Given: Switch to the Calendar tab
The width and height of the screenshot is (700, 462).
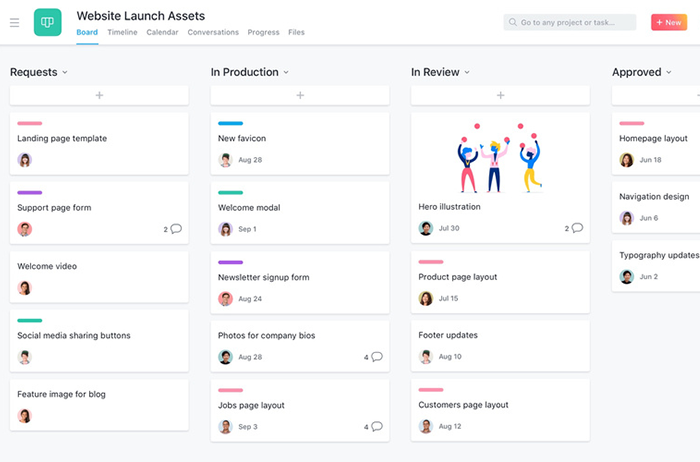Looking at the screenshot, I should [162, 32].
